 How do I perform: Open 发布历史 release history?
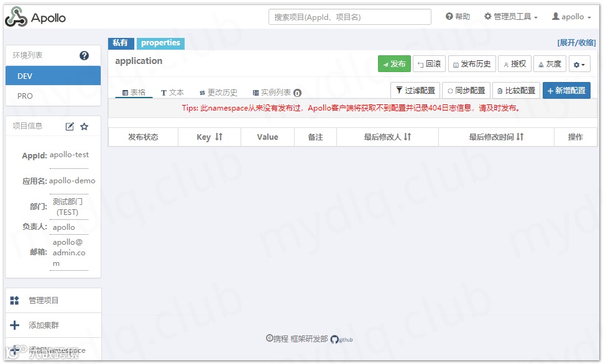pyautogui.click(x=472, y=64)
